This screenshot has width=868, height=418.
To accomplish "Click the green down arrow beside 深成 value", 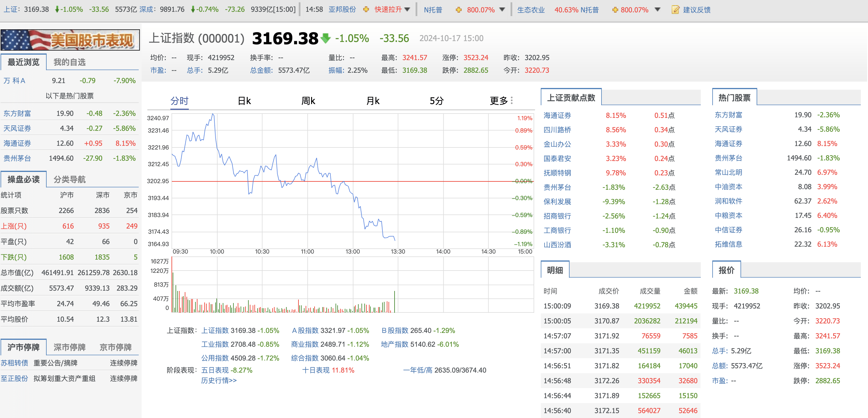I will (x=193, y=10).
